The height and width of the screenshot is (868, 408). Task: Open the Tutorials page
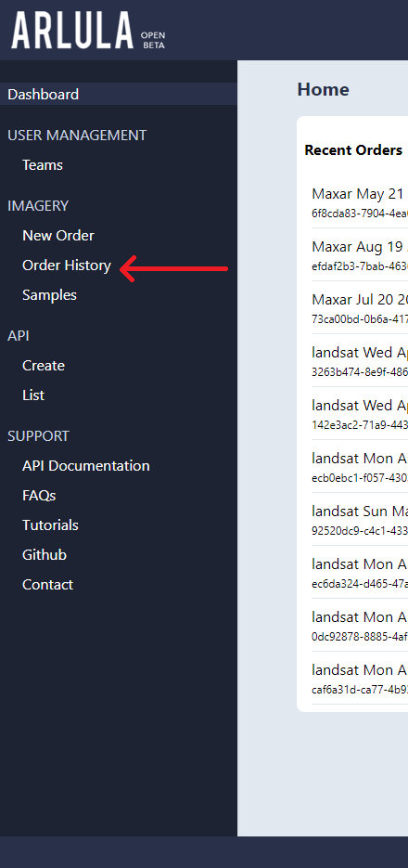pos(50,525)
